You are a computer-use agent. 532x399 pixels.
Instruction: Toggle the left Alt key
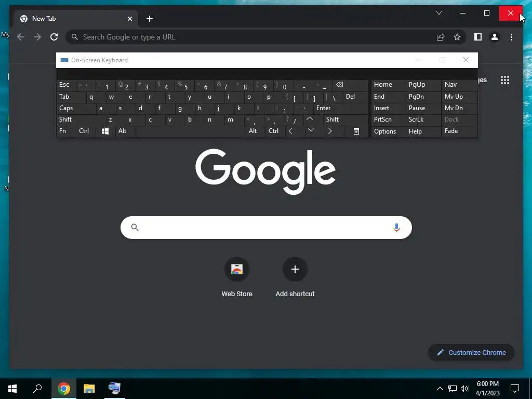(125, 131)
